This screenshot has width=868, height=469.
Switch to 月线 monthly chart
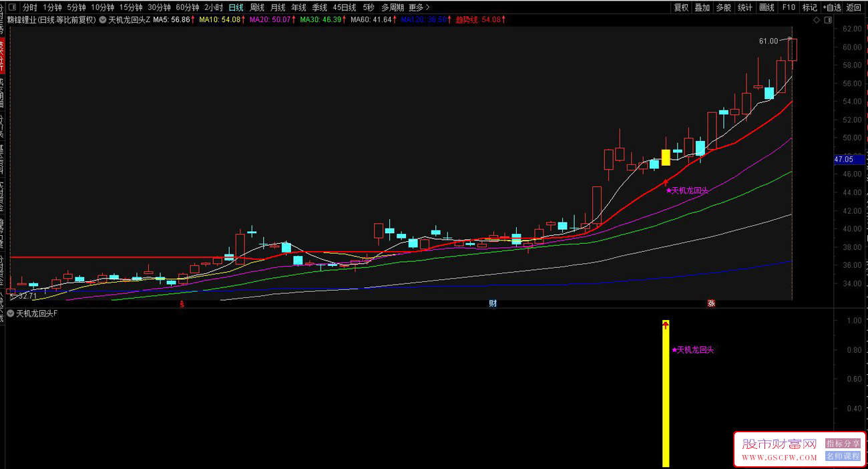278,7
